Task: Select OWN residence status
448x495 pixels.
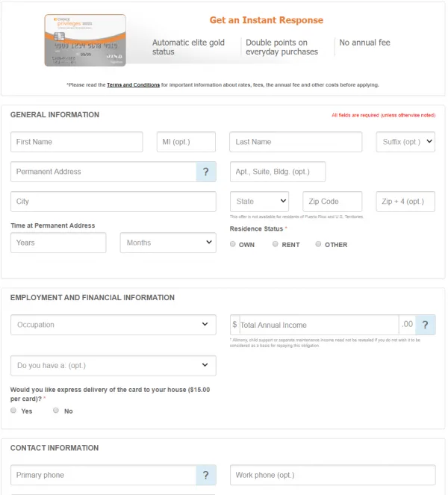Action: [x=233, y=244]
